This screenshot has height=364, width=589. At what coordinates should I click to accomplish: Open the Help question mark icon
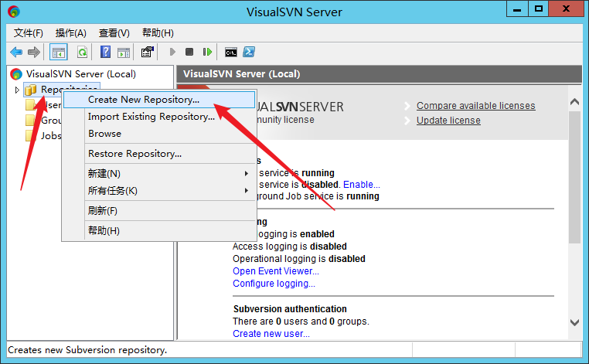(x=106, y=52)
